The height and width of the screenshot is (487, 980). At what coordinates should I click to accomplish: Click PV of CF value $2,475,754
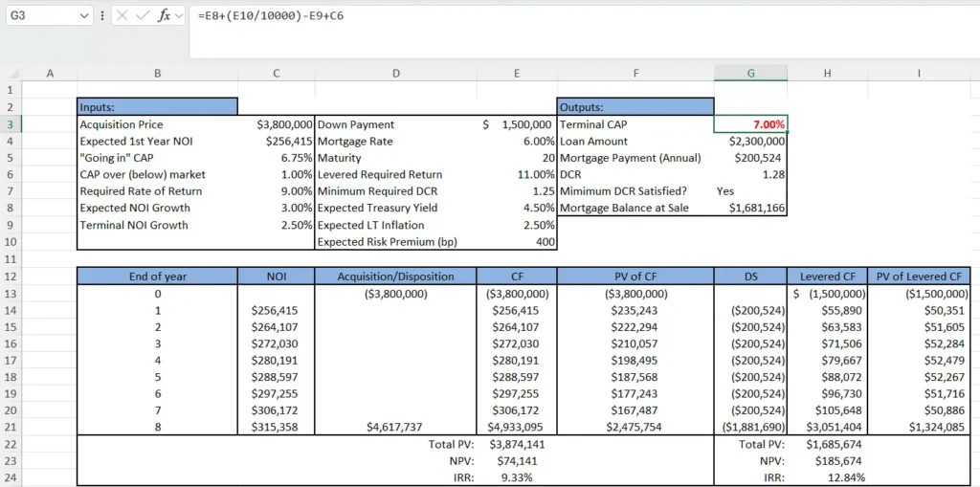click(x=635, y=428)
